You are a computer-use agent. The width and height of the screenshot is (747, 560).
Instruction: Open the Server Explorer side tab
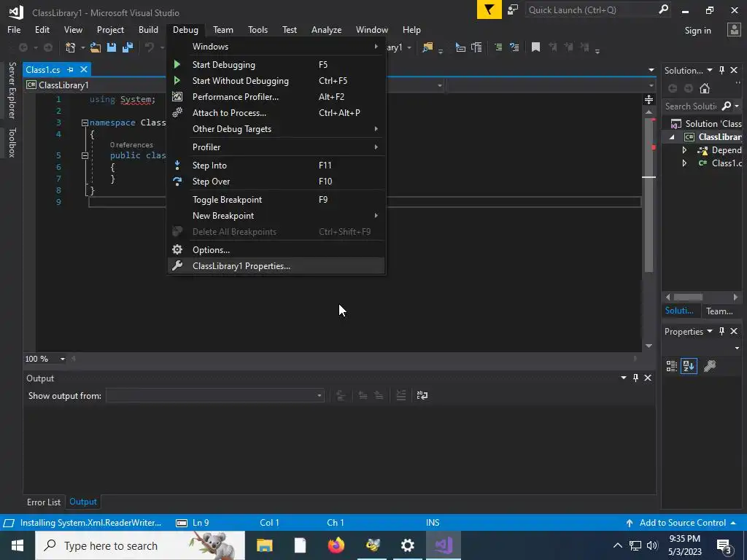[12, 90]
